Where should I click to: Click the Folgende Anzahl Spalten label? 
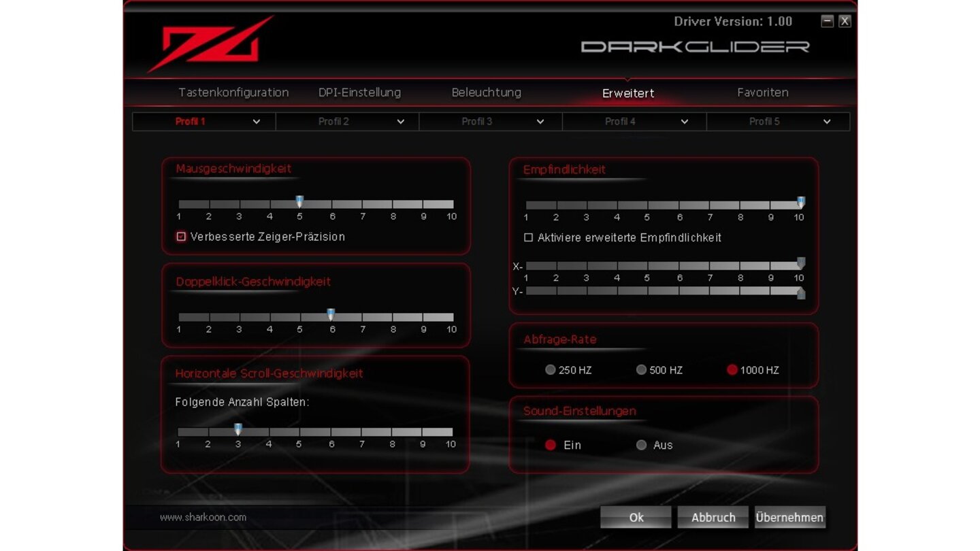[242, 402]
